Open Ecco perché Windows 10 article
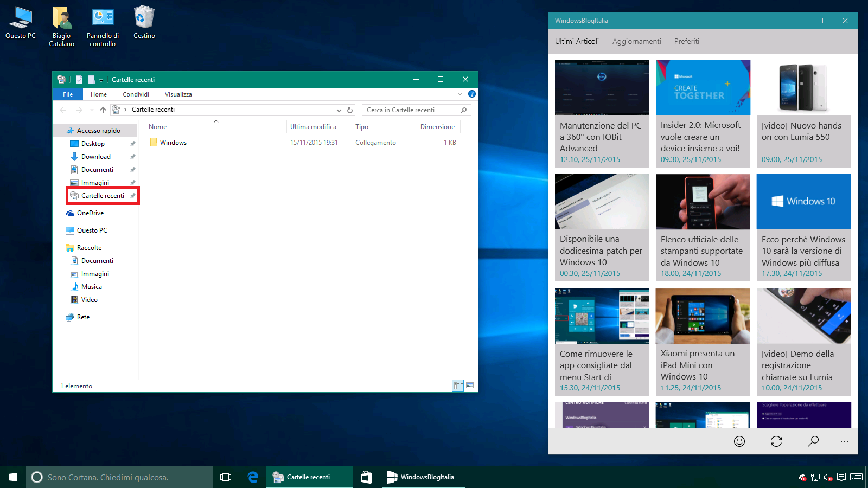Viewport: 868px width, 488px height. (804, 228)
